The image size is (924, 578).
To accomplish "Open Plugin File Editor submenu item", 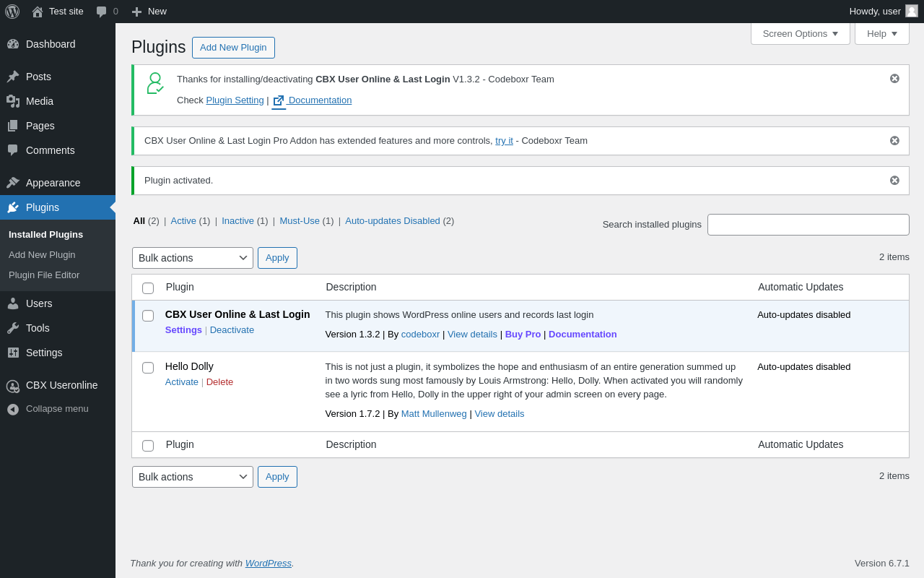I will pyautogui.click(x=44, y=275).
